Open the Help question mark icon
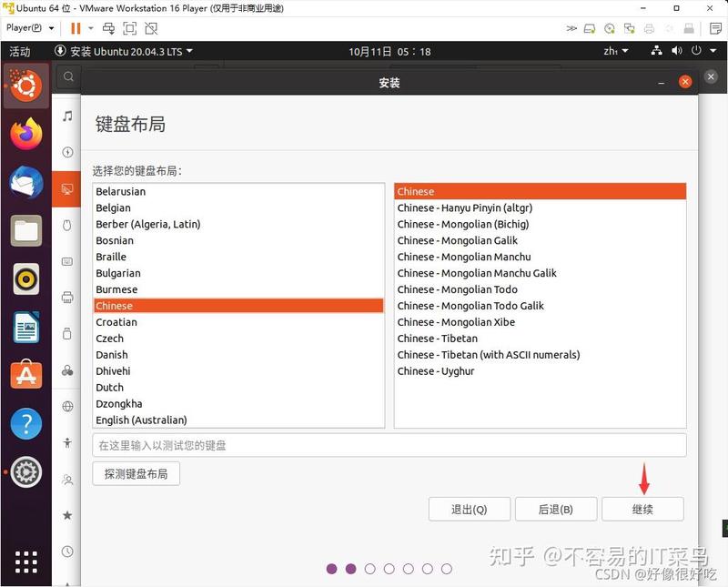 pos(26,423)
